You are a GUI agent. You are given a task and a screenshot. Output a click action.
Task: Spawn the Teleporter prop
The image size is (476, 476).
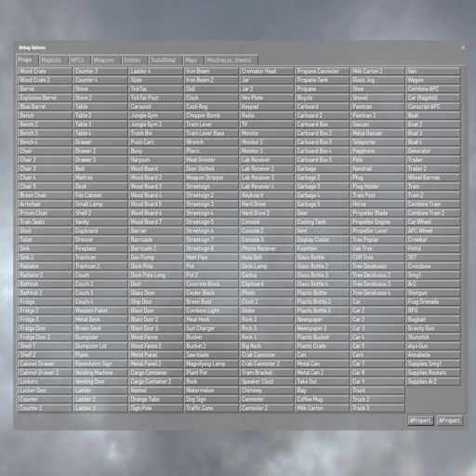point(377,142)
